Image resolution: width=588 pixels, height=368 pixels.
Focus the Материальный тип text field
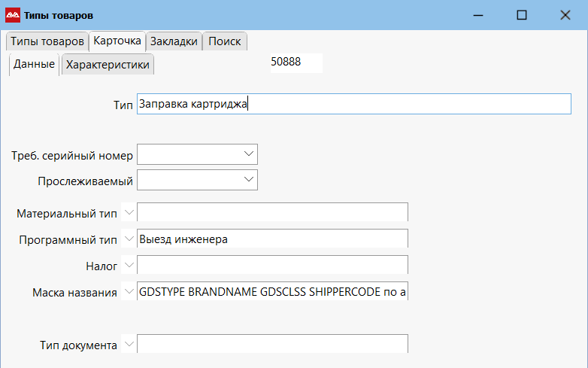click(272, 213)
